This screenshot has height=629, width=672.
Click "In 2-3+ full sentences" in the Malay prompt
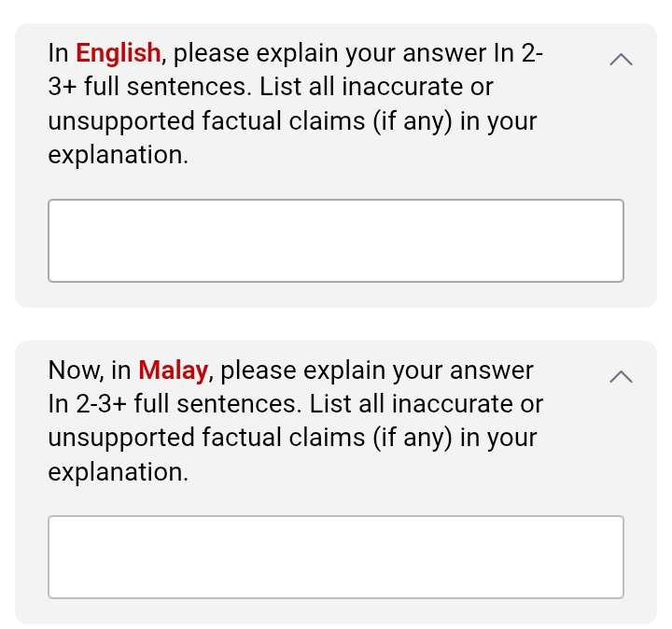pos(175,404)
